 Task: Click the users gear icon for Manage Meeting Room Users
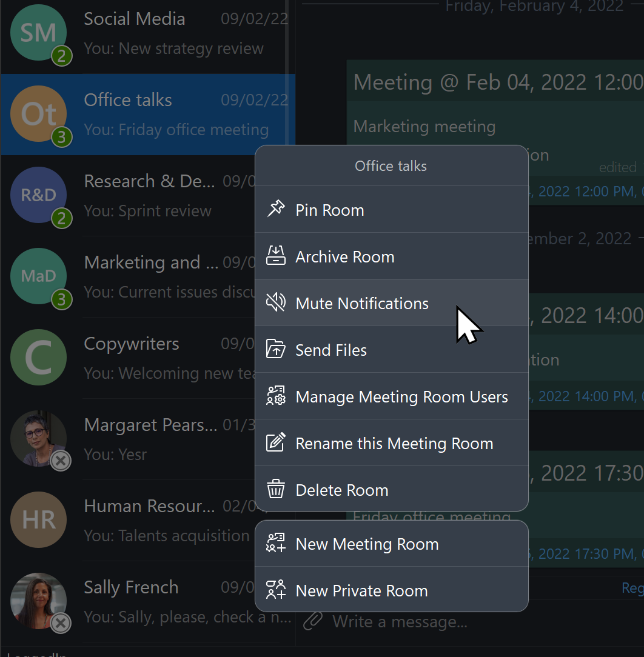276,396
